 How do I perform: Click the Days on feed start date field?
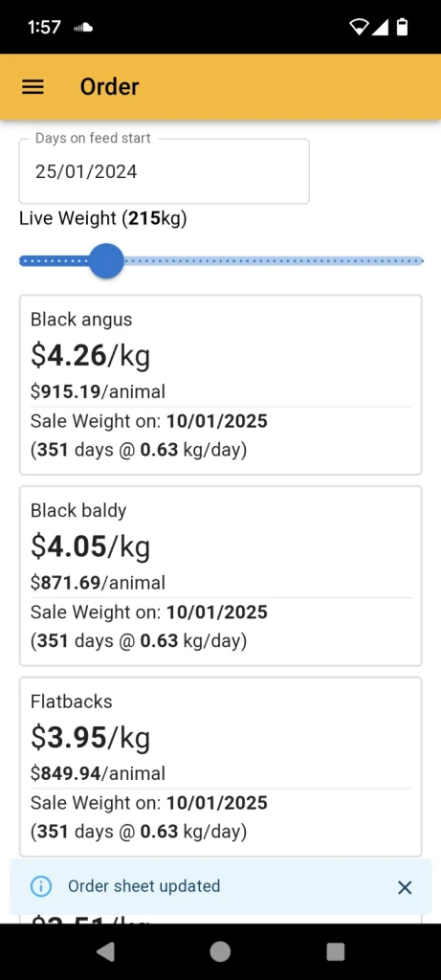coord(165,171)
